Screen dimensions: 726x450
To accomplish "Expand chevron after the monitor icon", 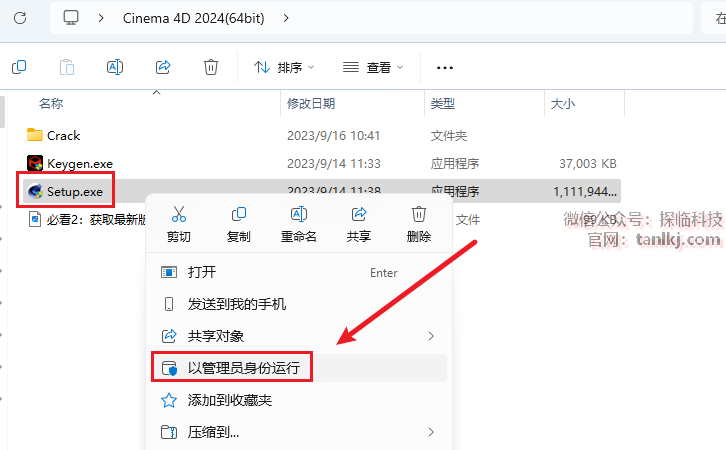I will [101, 18].
